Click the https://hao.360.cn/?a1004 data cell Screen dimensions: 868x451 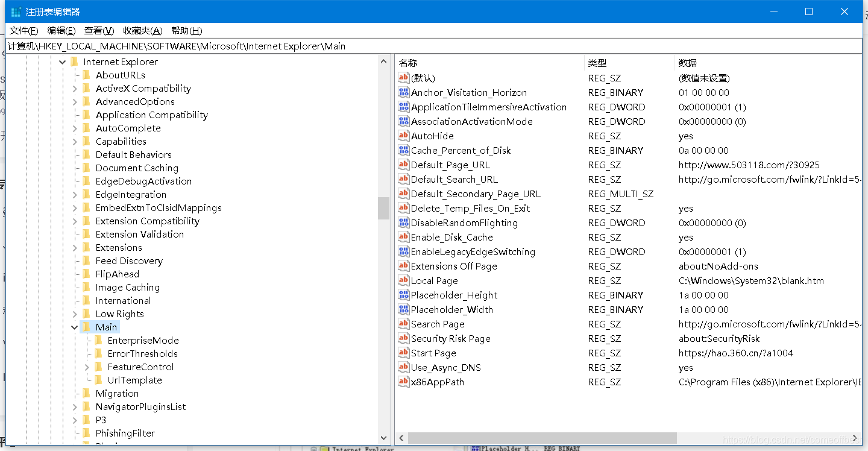(x=736, y=353)
